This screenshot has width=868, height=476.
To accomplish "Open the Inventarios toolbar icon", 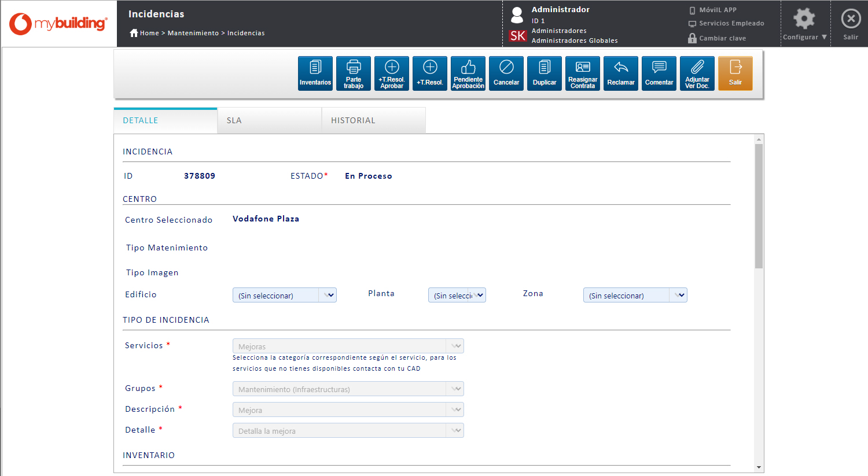I will (315, 73).
